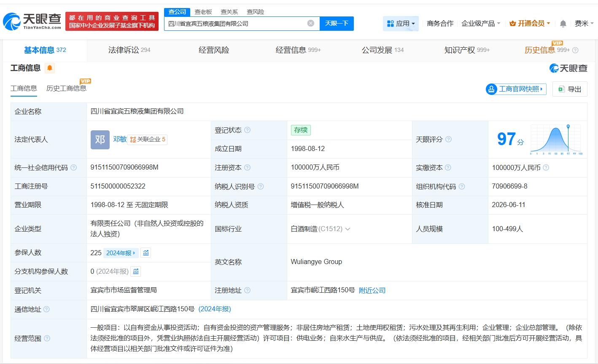
Task: Click help icon next to 登记状态
Action: pyautogui.click(x=248, y=130)
